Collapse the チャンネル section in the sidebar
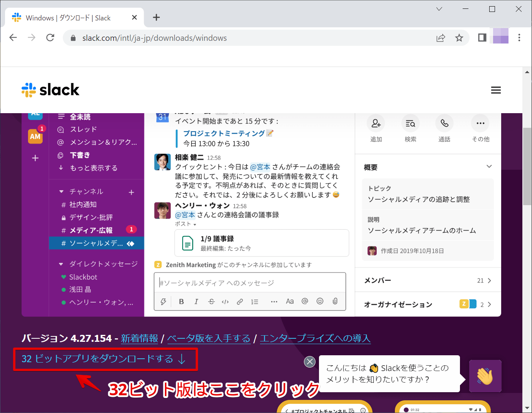Viewport: 532px width, 413px height. 61,191
